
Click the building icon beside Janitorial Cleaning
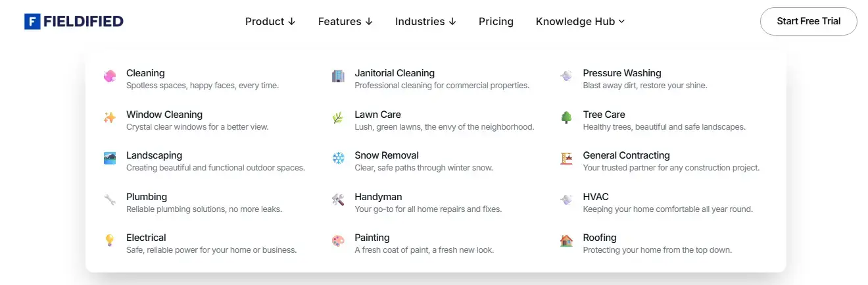pos(338,76)
